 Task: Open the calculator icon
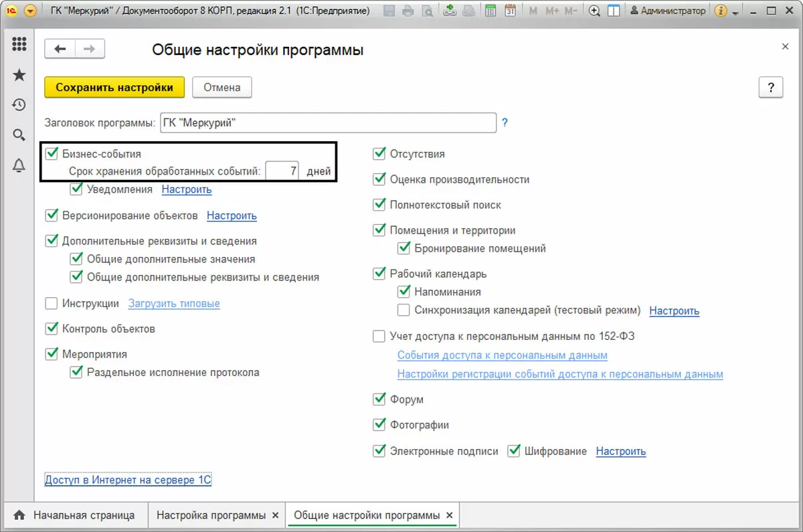coord(490,11)
